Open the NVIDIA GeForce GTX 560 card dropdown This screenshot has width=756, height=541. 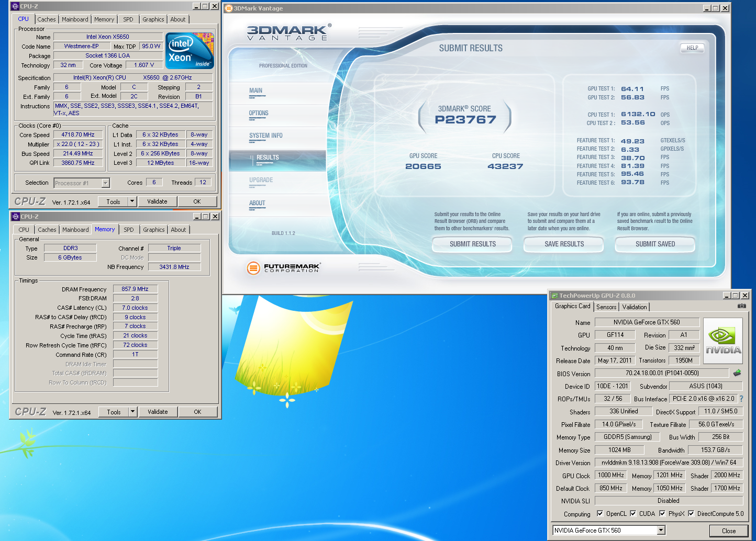[x=661, y=531]
